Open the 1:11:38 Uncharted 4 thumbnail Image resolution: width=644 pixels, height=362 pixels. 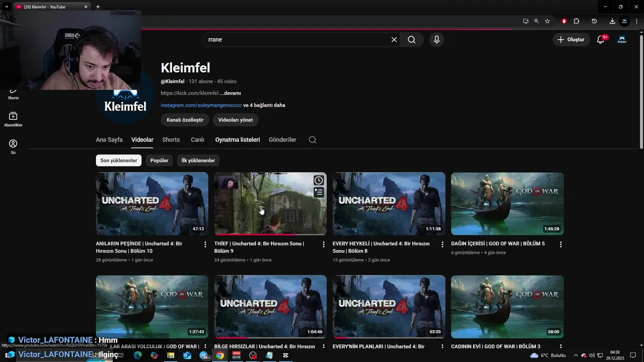tap(389, 204)
